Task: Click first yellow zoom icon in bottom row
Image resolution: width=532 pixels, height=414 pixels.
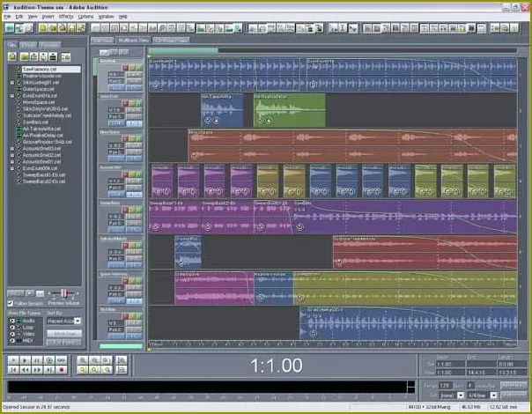Action: (x=83, y=370)
